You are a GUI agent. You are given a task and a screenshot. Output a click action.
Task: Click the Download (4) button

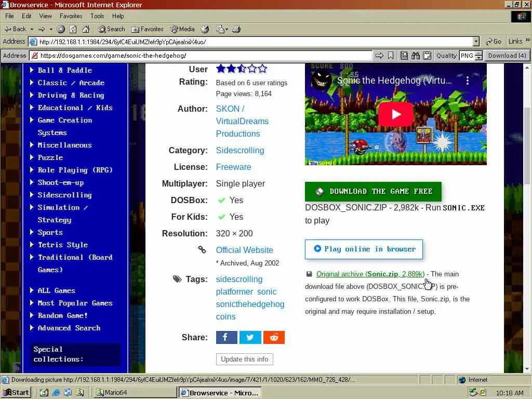click(507, 56)
